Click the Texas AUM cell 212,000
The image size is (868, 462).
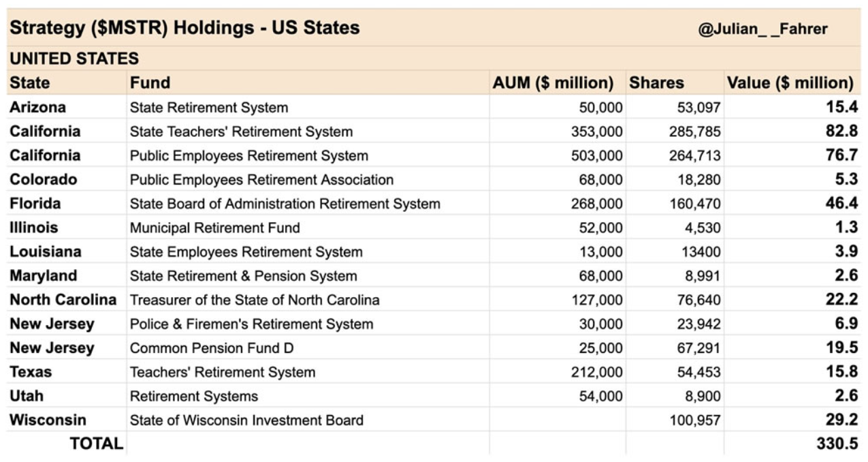(x=596, y=372)
